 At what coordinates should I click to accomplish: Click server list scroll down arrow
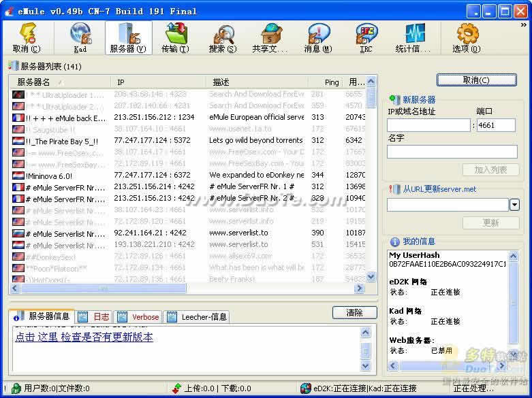coord(371,276)
